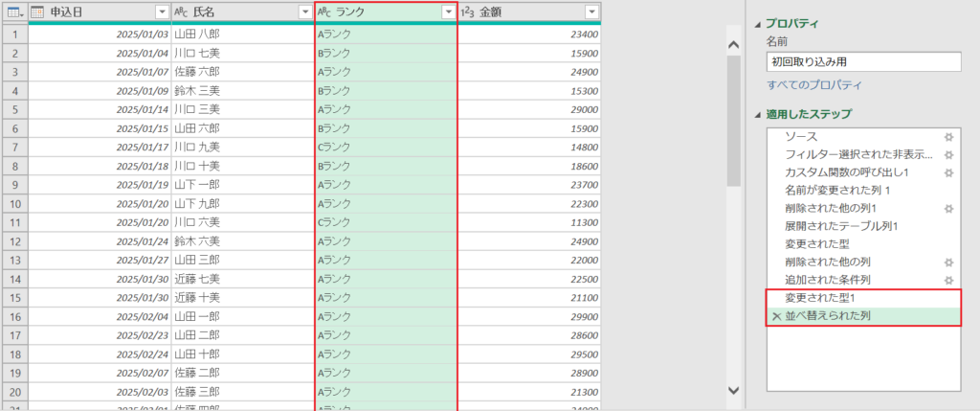Click the cell 川口 七美
This screenshot has height=411, width=980.
coord(242,54)
